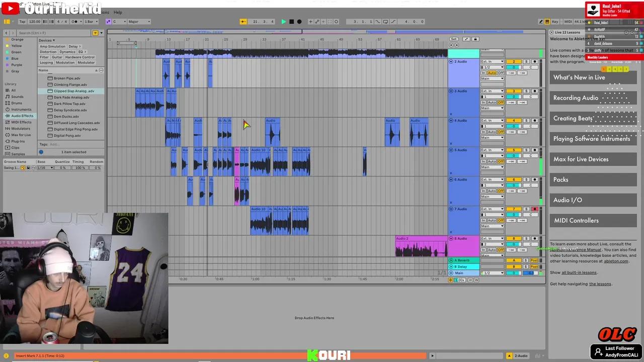Click the Stop button in transport
Screen dimensions: 644x362
(291, 22)
